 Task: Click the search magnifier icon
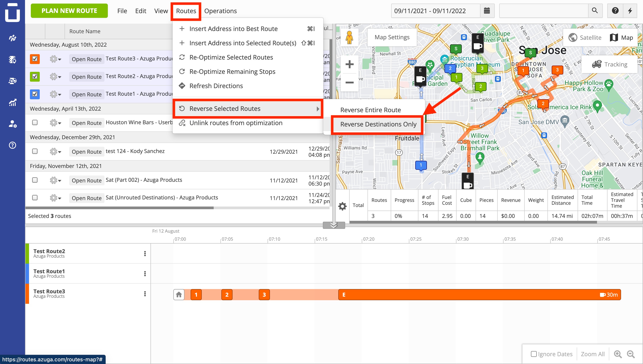(x=595, y=11)
